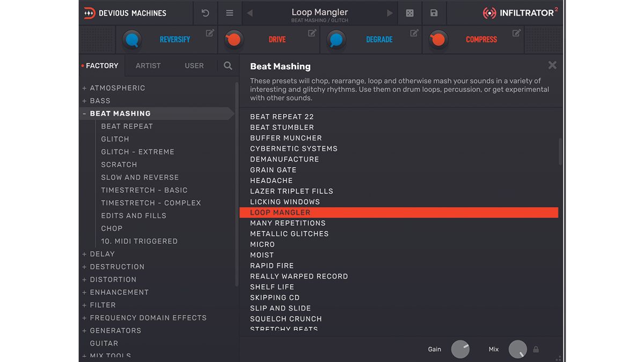Click the Gain knob
The height and width of the screenshot is (362, 644).
(x=460, y=349)
